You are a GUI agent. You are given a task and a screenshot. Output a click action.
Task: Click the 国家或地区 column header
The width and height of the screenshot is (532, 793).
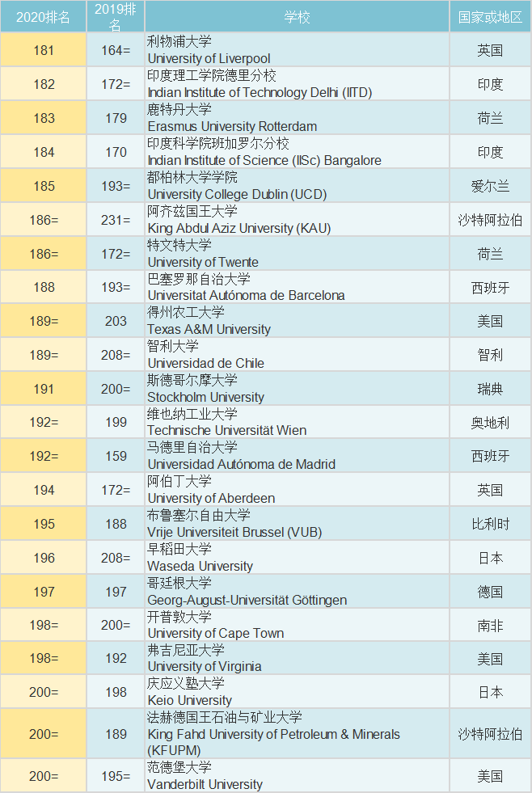pyautogui.click(x=490, y=17)
